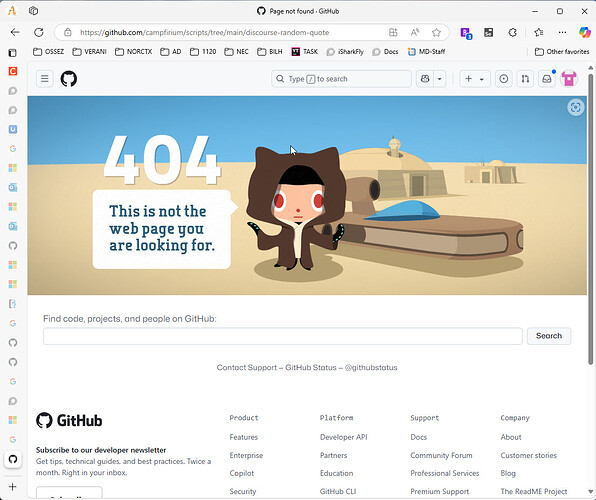Viewport: 596px width, 500px height.
Task: Focus the 'Type / to search' header box
Action: pos(341,79)
